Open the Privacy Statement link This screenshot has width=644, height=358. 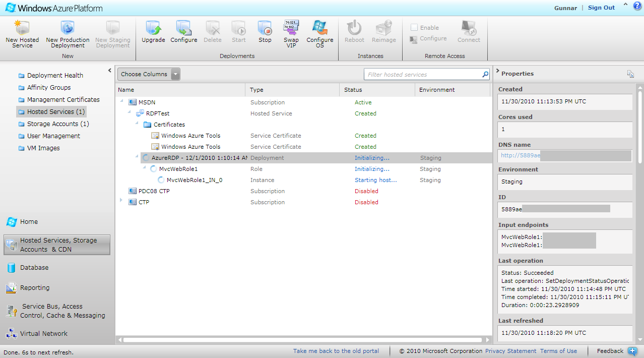tap(511, 351)
